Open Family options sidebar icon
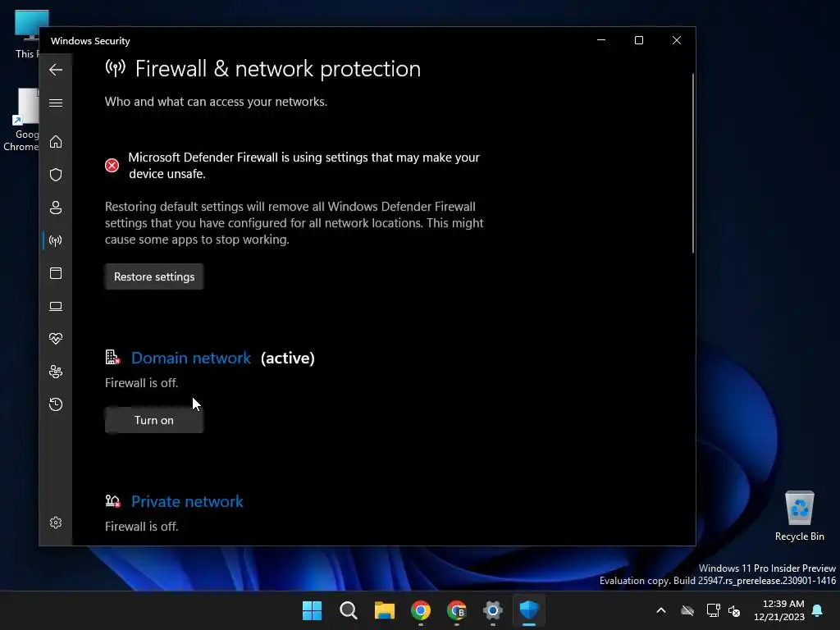840x630 pixels. click(x=56, y=372)
